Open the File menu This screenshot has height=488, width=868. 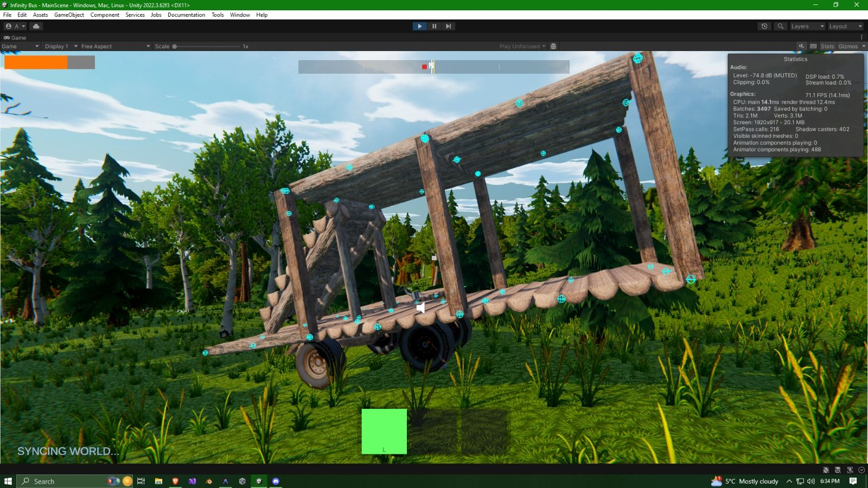tap(7, 15)
